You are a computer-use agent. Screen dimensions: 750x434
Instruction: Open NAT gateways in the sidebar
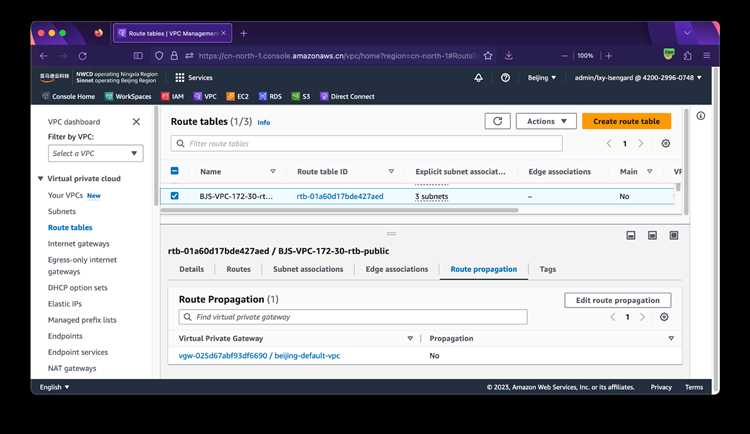click(x=72, y=368)
